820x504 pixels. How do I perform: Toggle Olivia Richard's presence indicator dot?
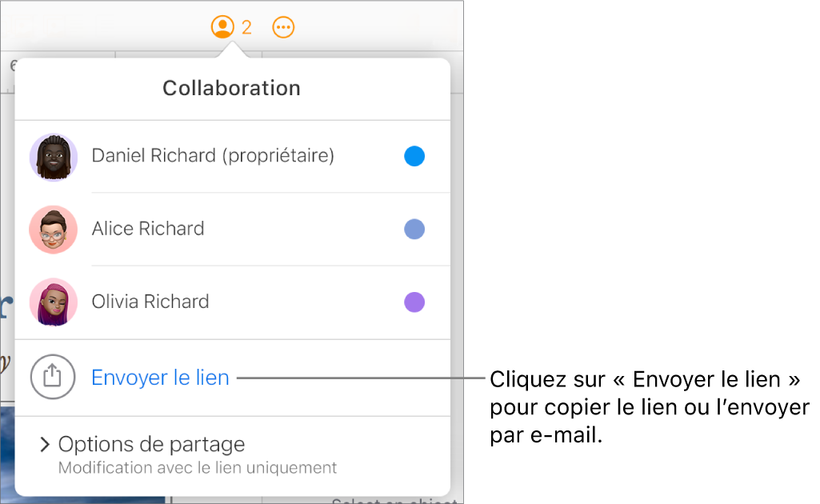[414, 302]
